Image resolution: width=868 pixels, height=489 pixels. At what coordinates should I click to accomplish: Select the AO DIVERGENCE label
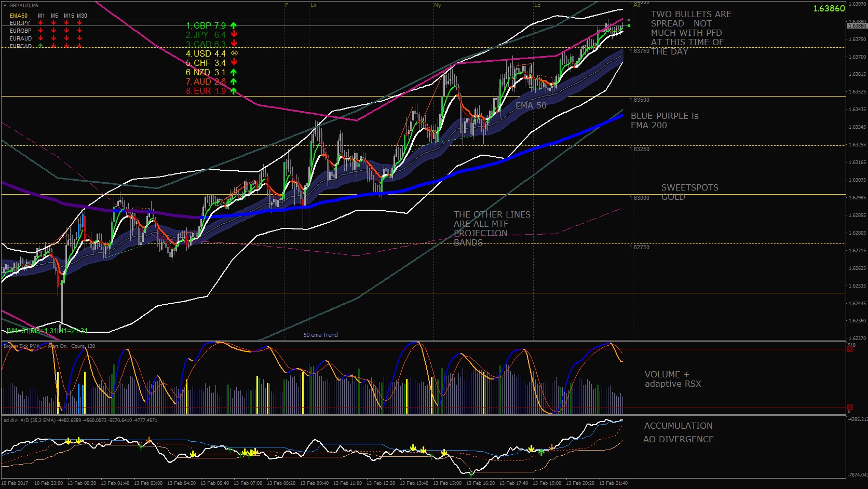point(679,439)
